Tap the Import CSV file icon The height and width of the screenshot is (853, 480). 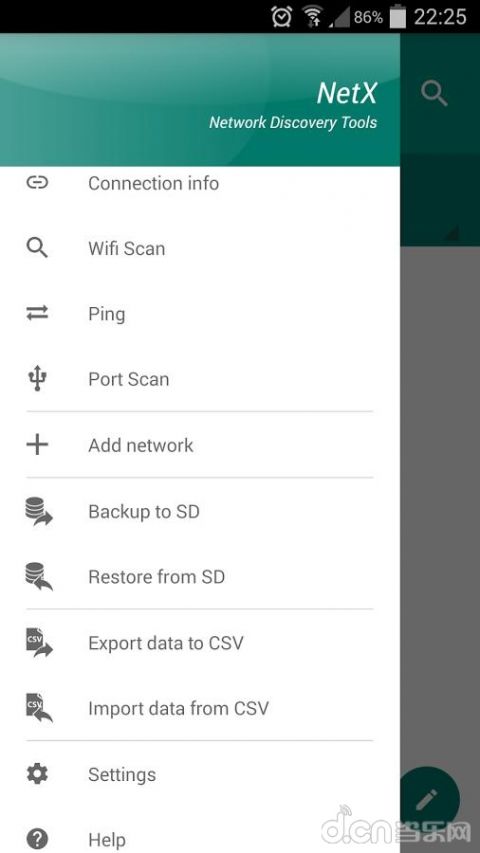tap(39, 708)
